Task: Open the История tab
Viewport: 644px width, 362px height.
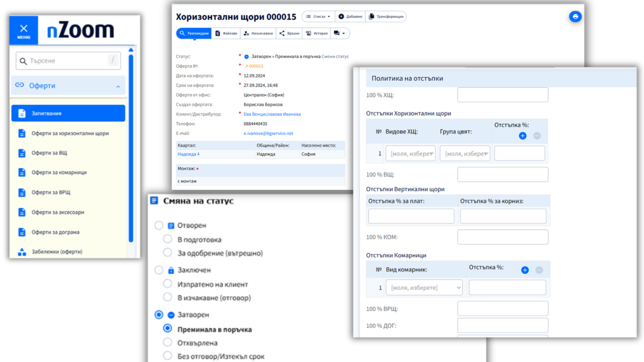Action: (317, 33)
